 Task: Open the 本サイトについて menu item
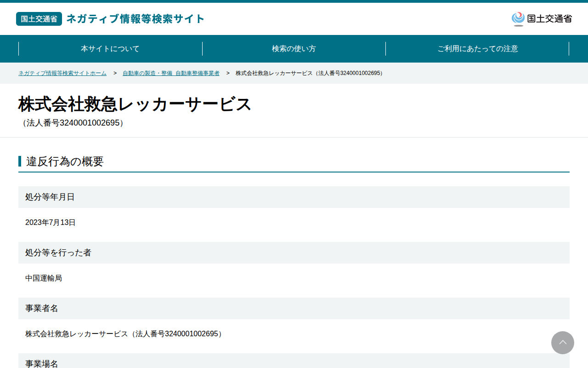click(110, 49)
